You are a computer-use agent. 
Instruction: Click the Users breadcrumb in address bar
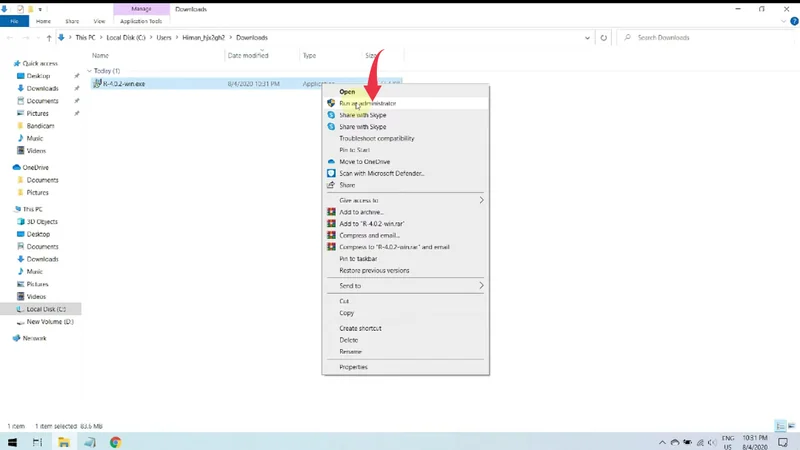[x=163, y=38]
